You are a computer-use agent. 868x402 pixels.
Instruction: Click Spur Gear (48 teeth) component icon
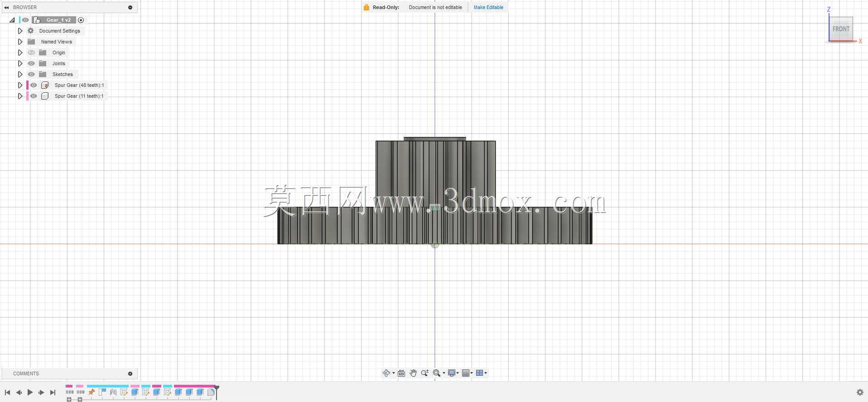45,85
